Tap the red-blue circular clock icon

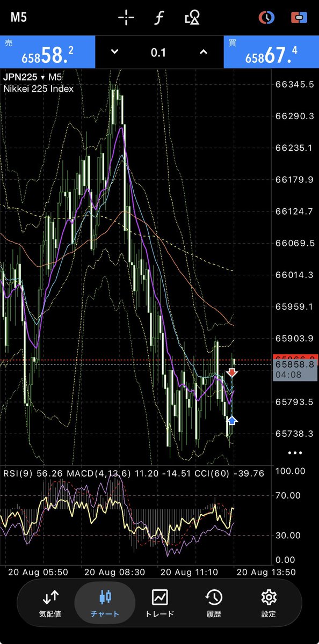(267, 18)
